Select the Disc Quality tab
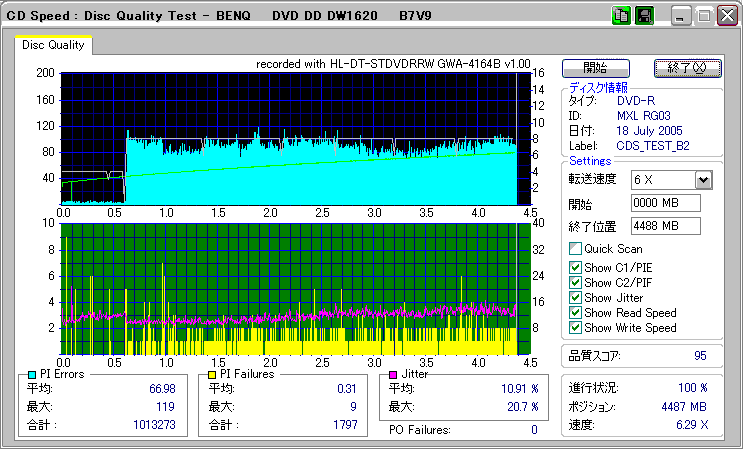The width and height of the screenshot is (743, 449). point(53,45)
